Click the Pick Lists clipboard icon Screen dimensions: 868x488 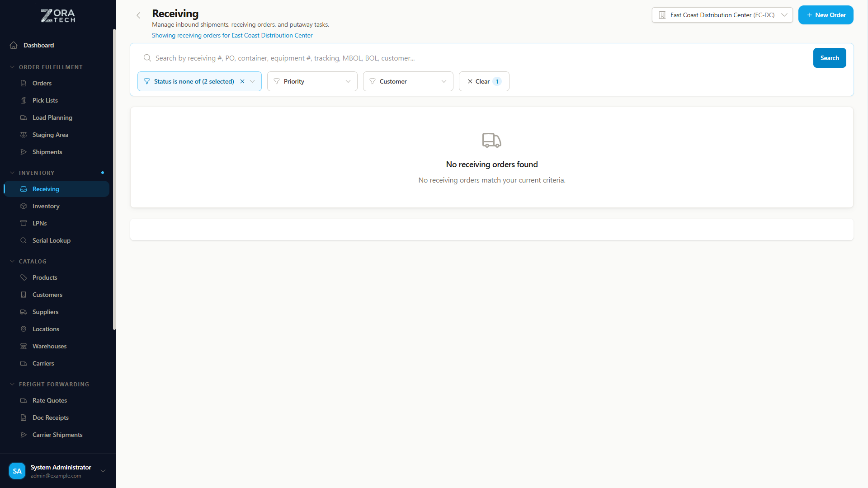coord(24,100)
